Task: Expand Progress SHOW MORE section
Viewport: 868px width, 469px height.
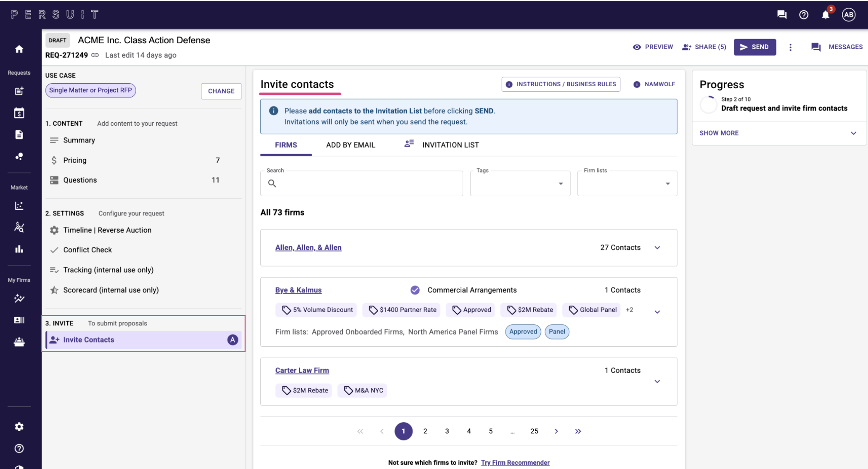Action: (778, 133)
